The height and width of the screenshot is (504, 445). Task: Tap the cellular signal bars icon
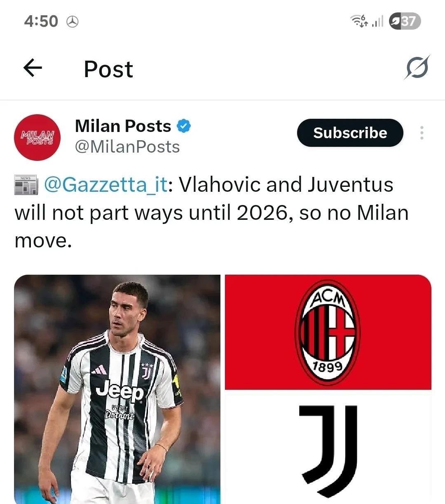(377, 21)
